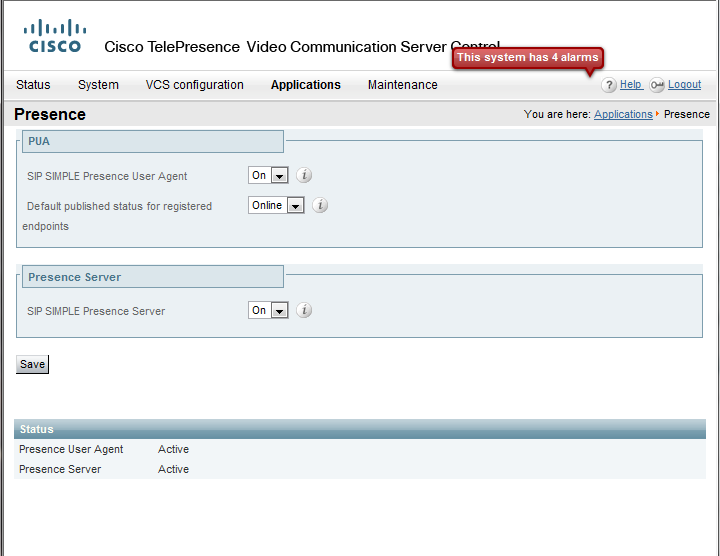
Task: Click the Help link
Action: [x=631, y=84]
